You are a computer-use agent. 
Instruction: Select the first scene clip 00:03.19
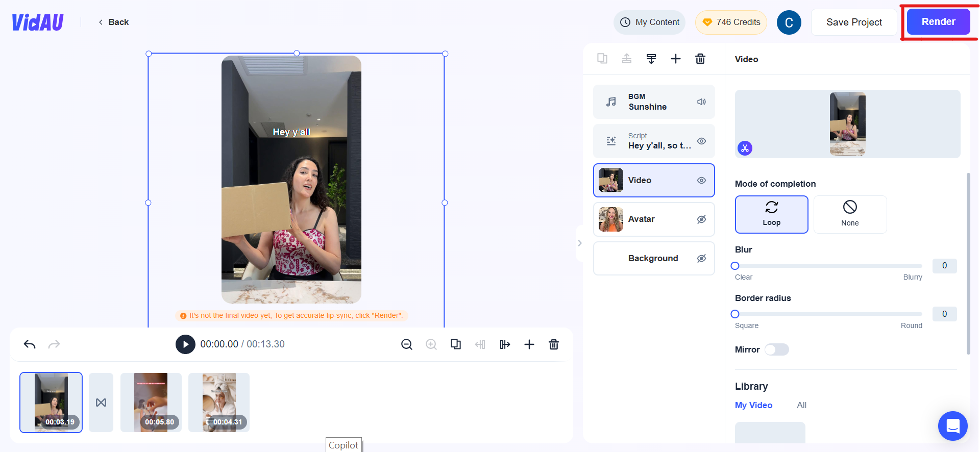coord(51,403)
